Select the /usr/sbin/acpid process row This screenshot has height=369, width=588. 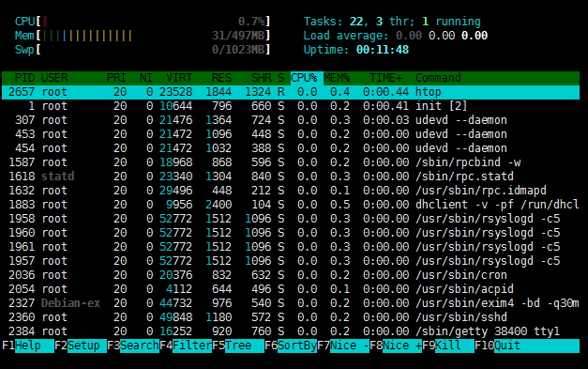pos(291,289)
